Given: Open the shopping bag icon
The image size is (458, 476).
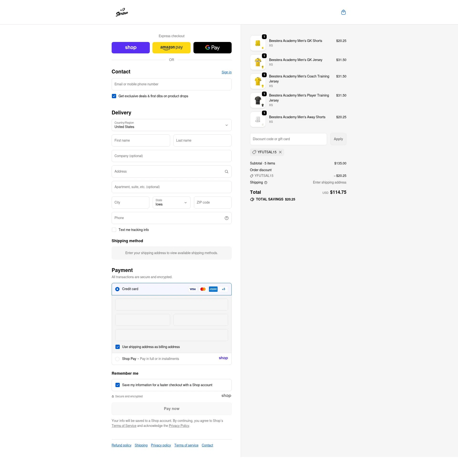Looking at the screenshot, I should pos(343,12).
